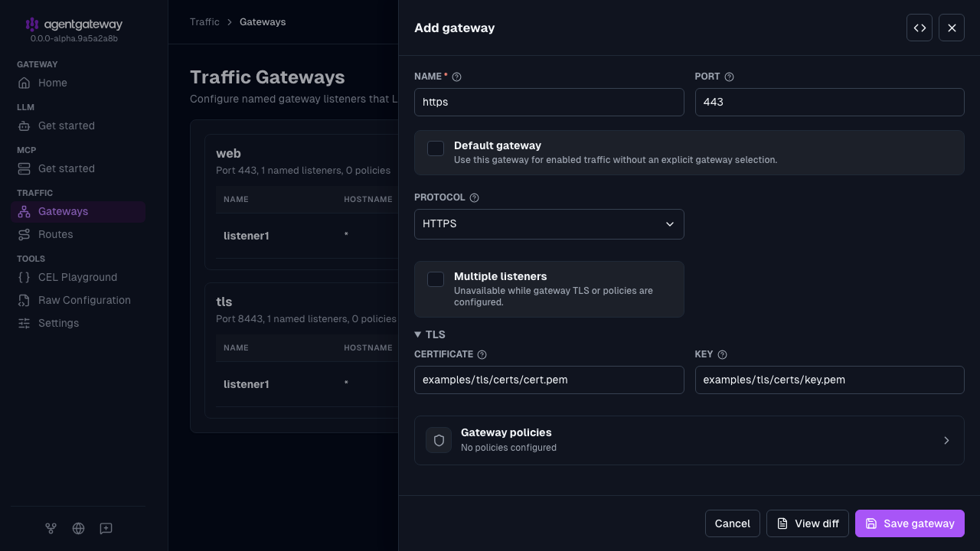The image size is (980, 551).
Task: Enable the Default gateway checkbox
Action: [x=436, y=148]
